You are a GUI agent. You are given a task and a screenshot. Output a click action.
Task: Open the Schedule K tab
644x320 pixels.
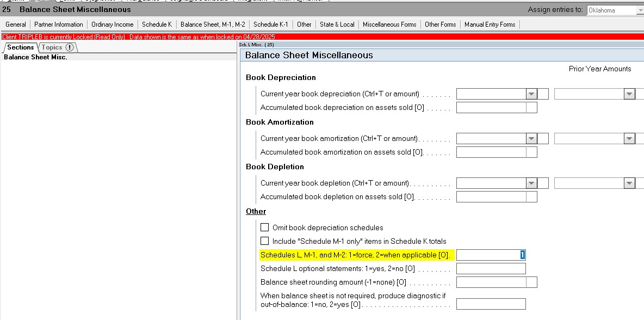157,24
